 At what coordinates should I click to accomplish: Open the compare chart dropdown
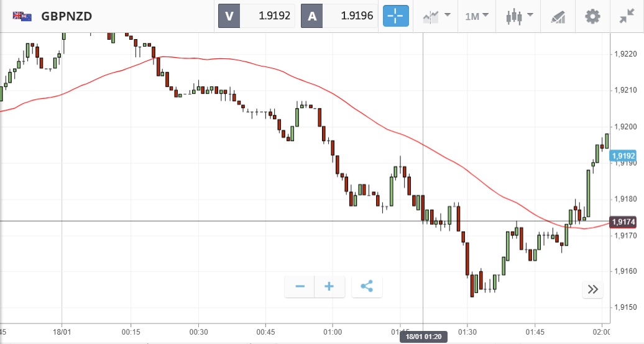(436, 16)
